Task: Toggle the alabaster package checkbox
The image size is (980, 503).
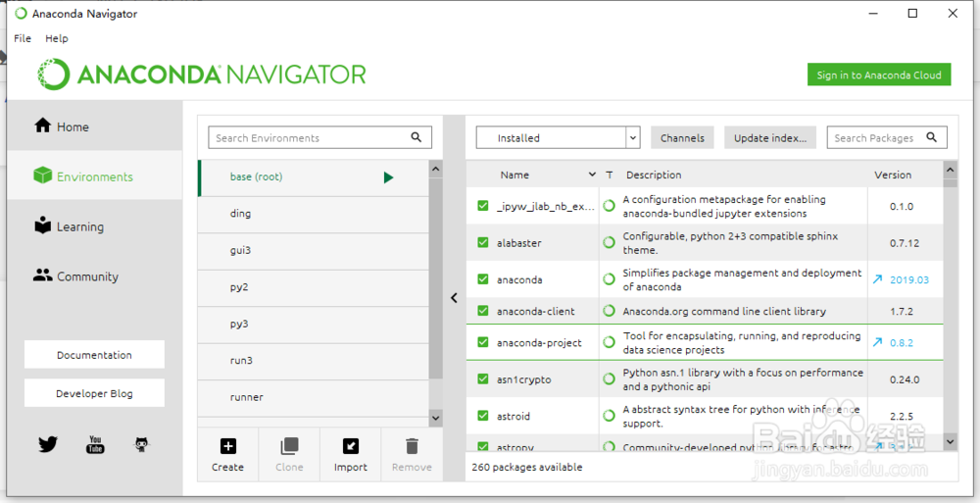Action: (482, 242)
